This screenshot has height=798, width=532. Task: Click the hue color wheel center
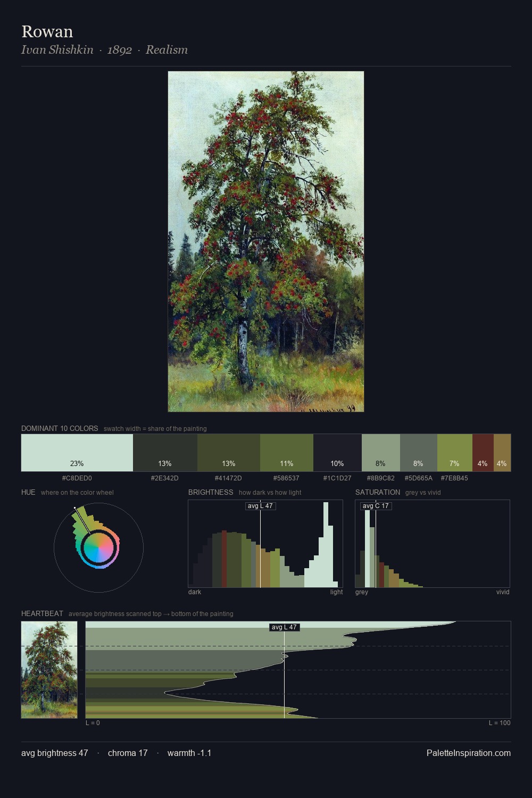99,547
